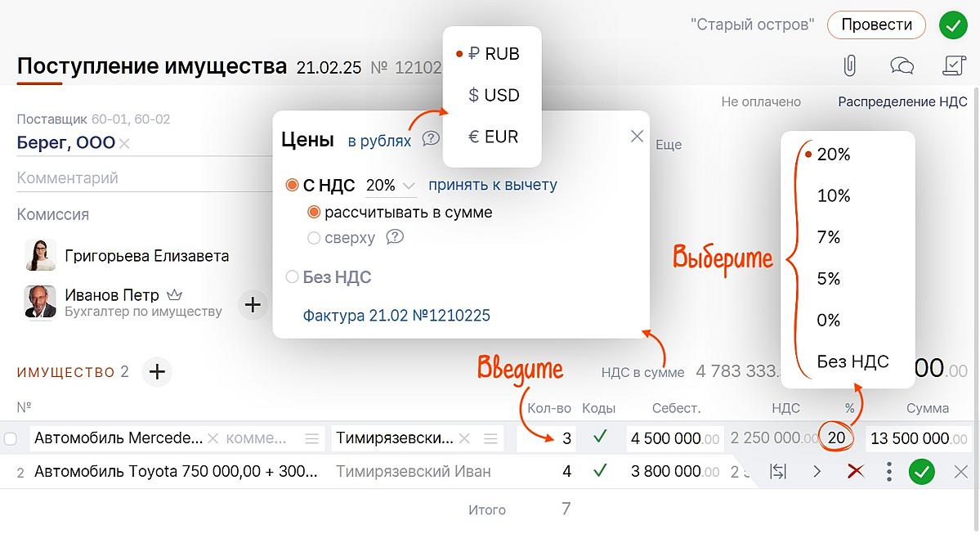Click the paperclip attachment icon
980x543 pixels.
[850, 65]
